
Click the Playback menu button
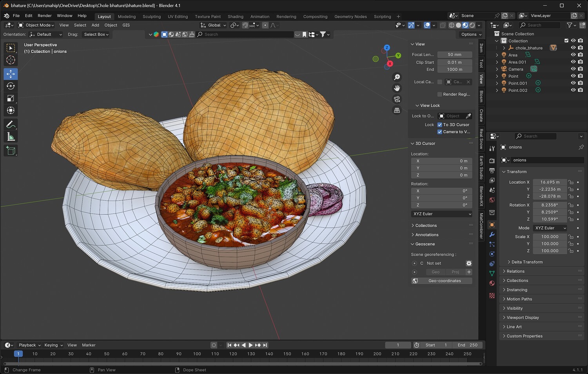(30, 345)
